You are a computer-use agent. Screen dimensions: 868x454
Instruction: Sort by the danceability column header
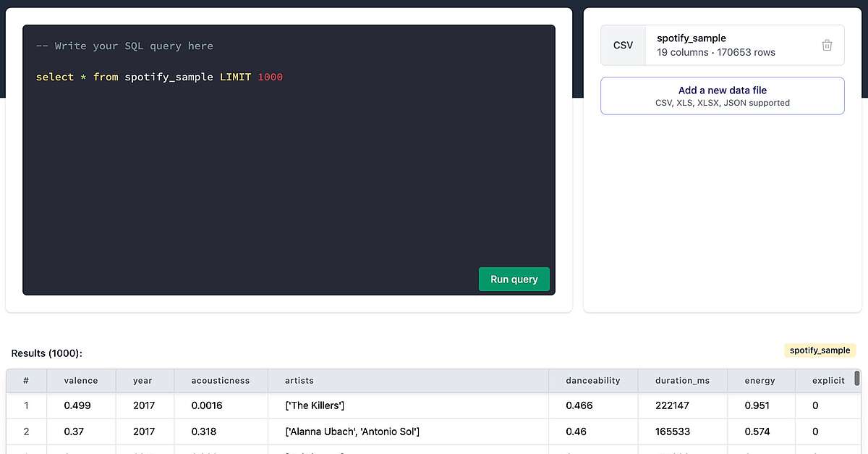tap(593, 380)
